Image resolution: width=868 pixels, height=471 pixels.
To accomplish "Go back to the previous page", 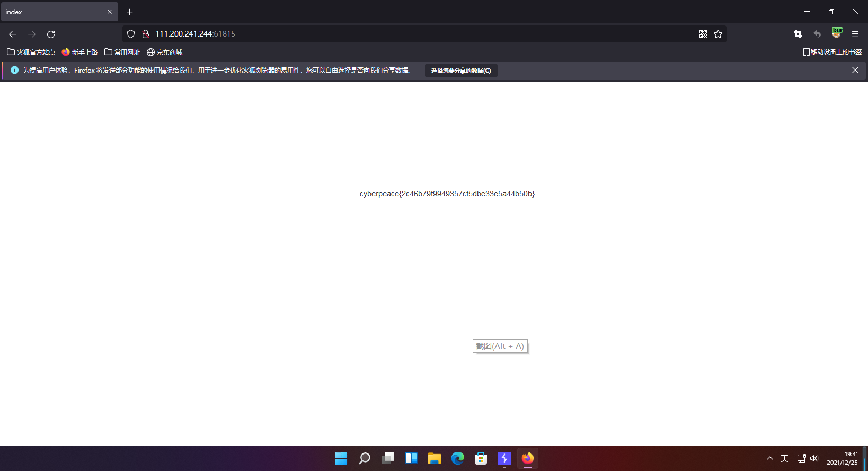I will [x=13, y=34].
